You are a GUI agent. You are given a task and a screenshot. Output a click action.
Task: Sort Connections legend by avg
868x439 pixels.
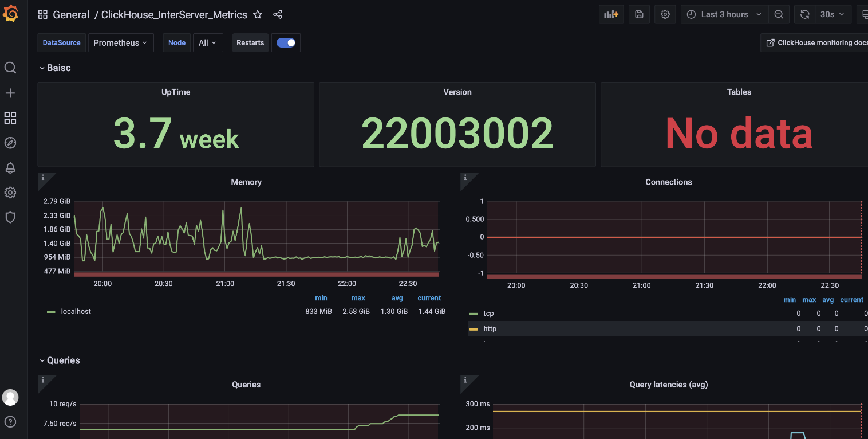point(828,300)
